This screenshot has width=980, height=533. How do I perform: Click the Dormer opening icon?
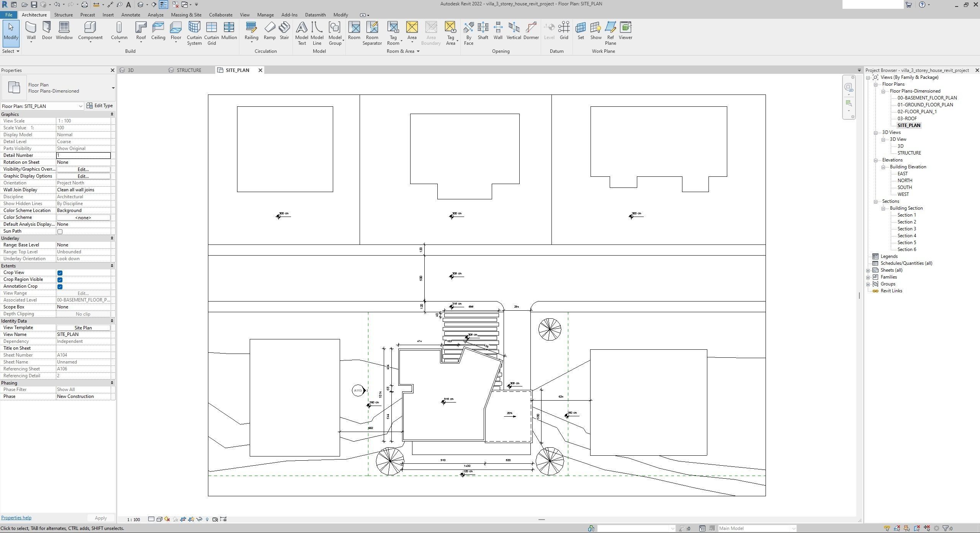pos(531,30)
